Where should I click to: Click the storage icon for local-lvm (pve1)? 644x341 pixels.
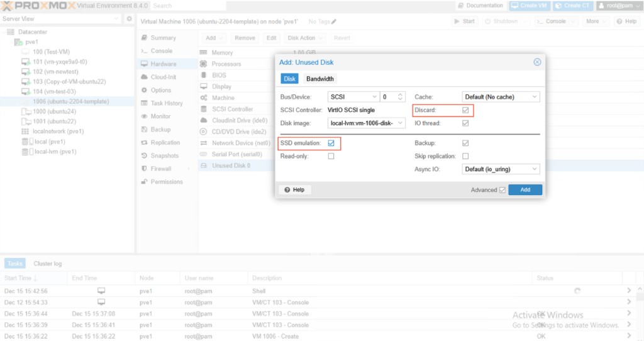(27, 152)
